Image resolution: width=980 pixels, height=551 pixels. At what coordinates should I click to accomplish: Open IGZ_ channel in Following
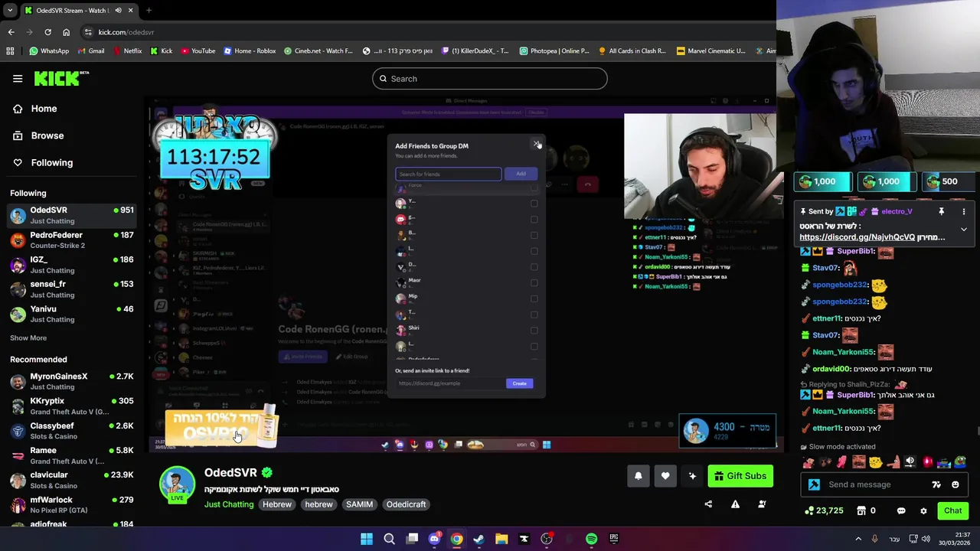click(71, 265)
